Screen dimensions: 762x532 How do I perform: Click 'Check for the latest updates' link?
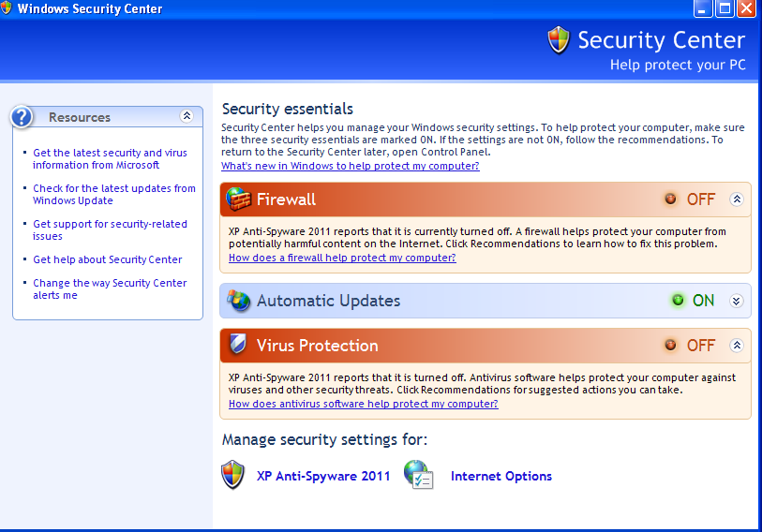pyautogui.click(x=114, y=194)
